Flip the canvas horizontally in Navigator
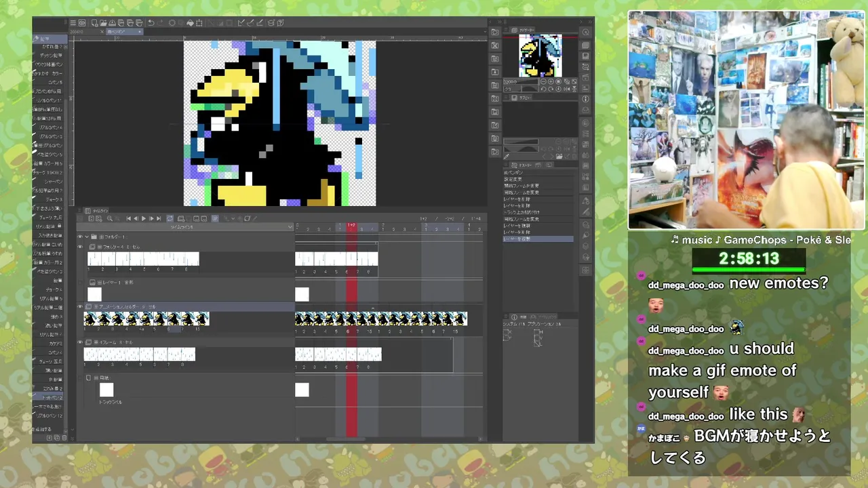Screen dimensions: 868x488 pos(566,89)
